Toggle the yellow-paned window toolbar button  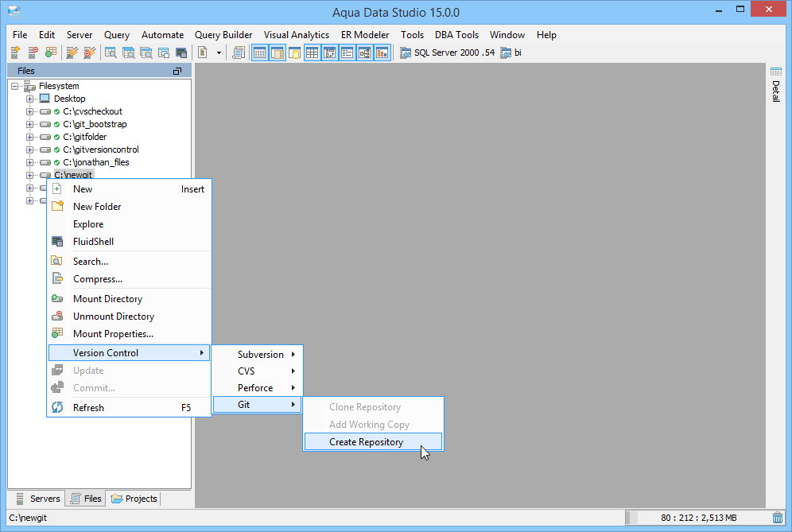point(294,52)
